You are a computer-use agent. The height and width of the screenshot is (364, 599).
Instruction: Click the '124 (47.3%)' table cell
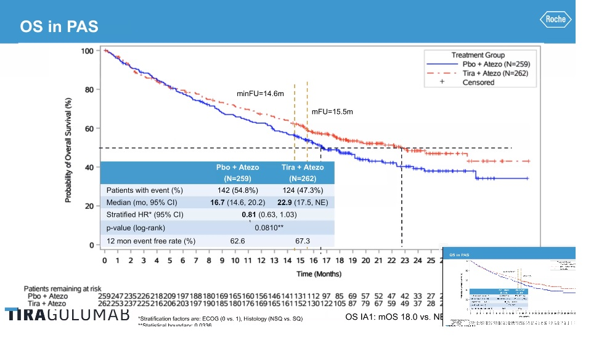click(303, 190)
